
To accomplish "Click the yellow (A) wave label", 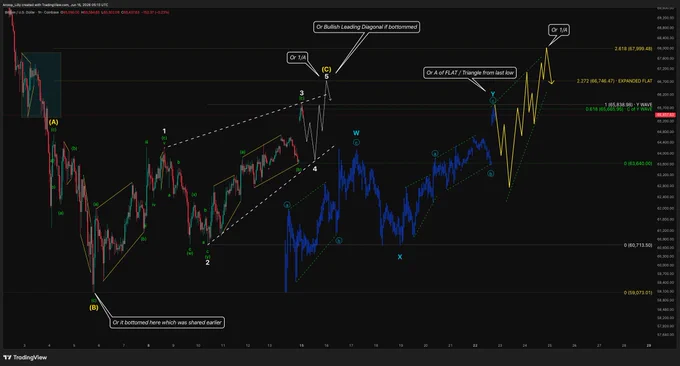I will [53, 122].
